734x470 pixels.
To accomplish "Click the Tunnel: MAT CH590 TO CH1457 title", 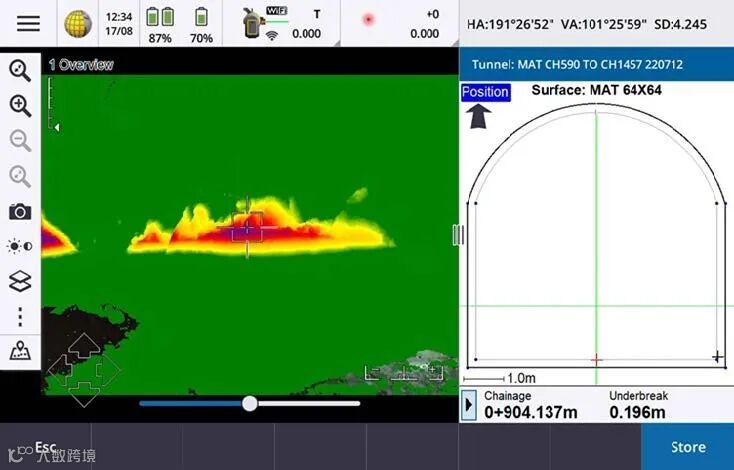I will click(x=577, y=65).
